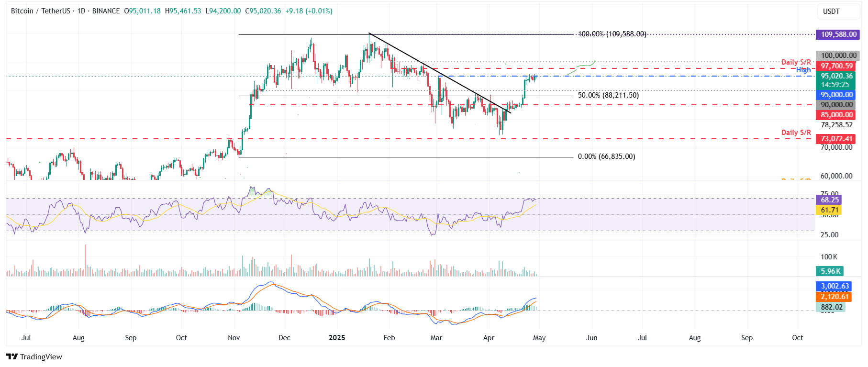Select the high value H95,461.53
868x367 pixels.
(183, 11)
